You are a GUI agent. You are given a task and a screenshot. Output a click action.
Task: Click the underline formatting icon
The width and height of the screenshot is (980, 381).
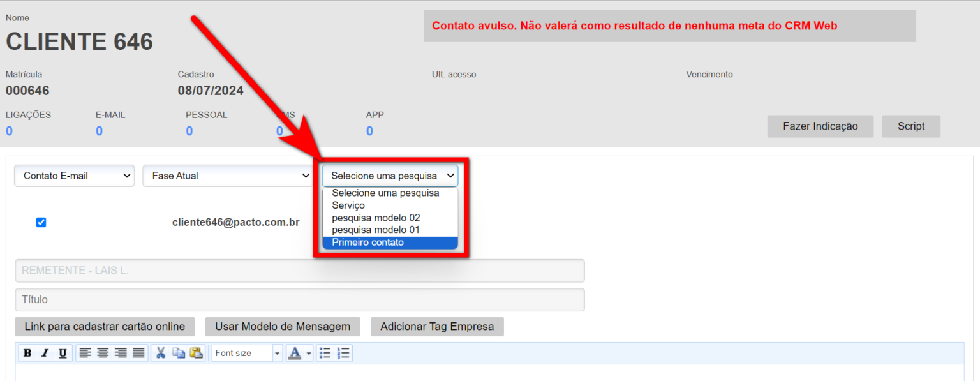pyautogui.click(x=63, y=353)
